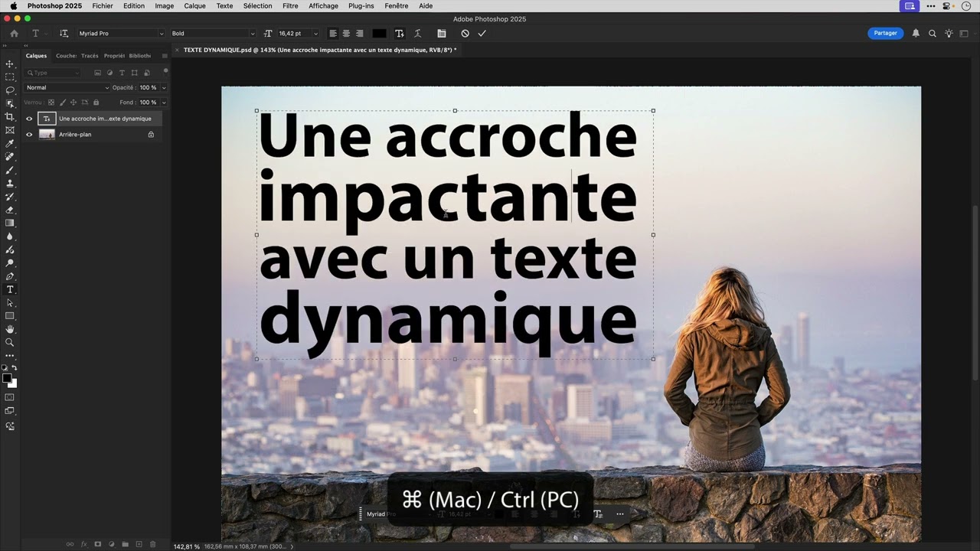Select the Object Selection tool
The height and width of the screenshot is (551, 980).
click(x=10, y=103)
